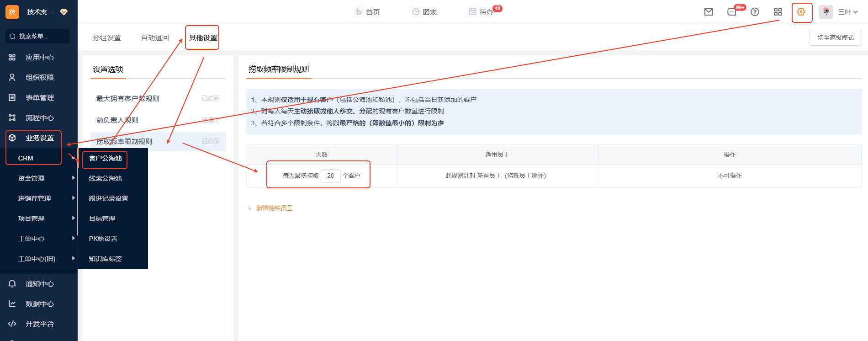Click the 新增特殊员工 link
Viewport: 868px width, 341px height.
pyautogui.click(x=274, y=208)
